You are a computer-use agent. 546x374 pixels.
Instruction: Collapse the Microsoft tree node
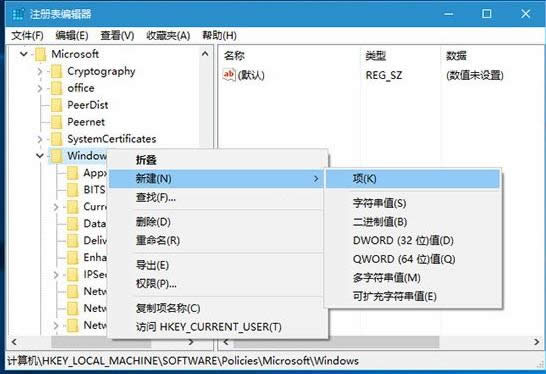tap(24, 54)
